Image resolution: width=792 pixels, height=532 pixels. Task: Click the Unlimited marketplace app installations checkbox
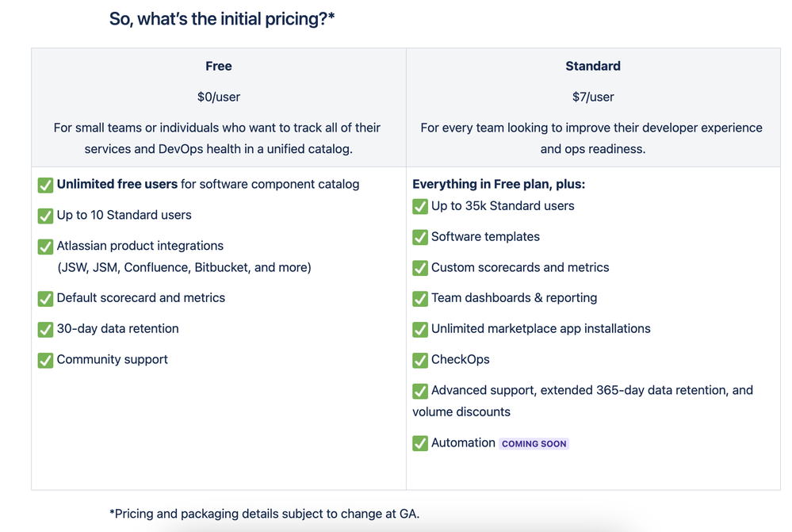420,329
